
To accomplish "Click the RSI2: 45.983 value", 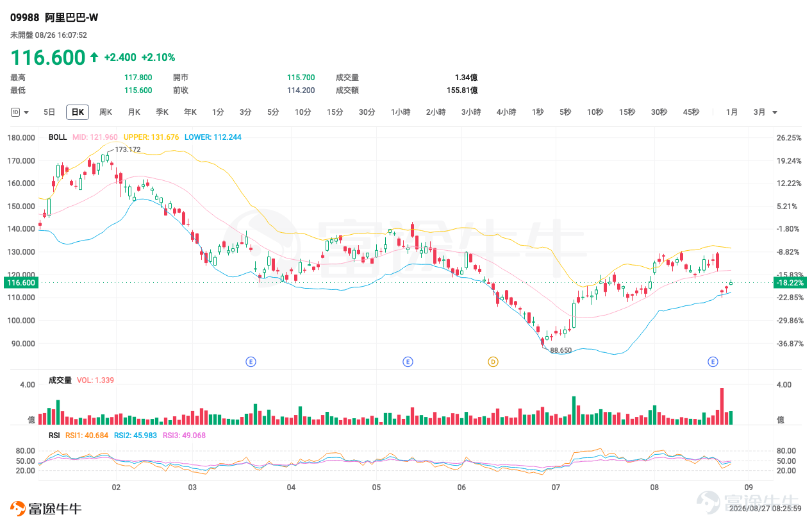I will point(136,436).
